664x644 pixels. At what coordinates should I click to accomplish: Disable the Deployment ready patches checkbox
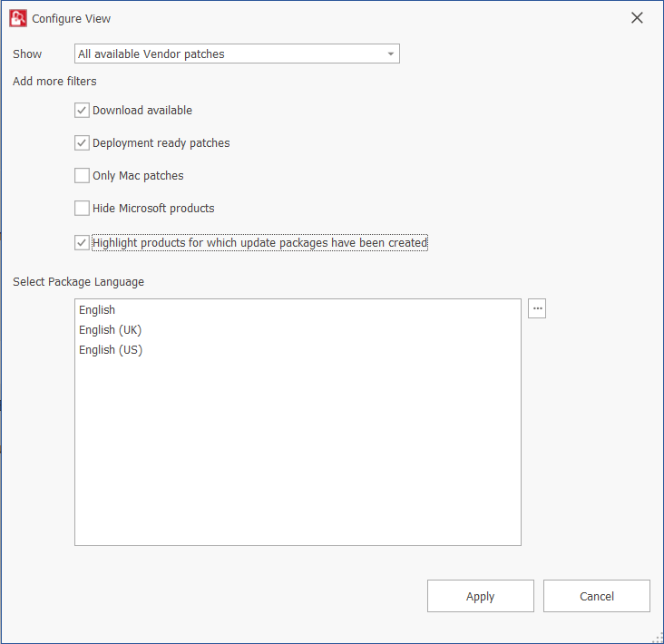click(83, 143)
